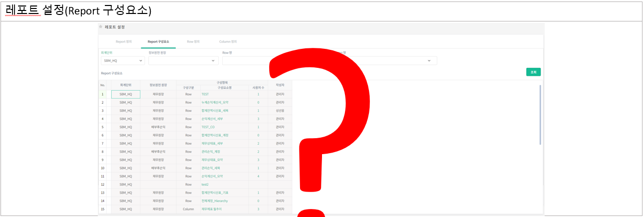644x217 pixels.
Task: Open the 전체계정_Hierarchy link
Action: click(215, 201)
